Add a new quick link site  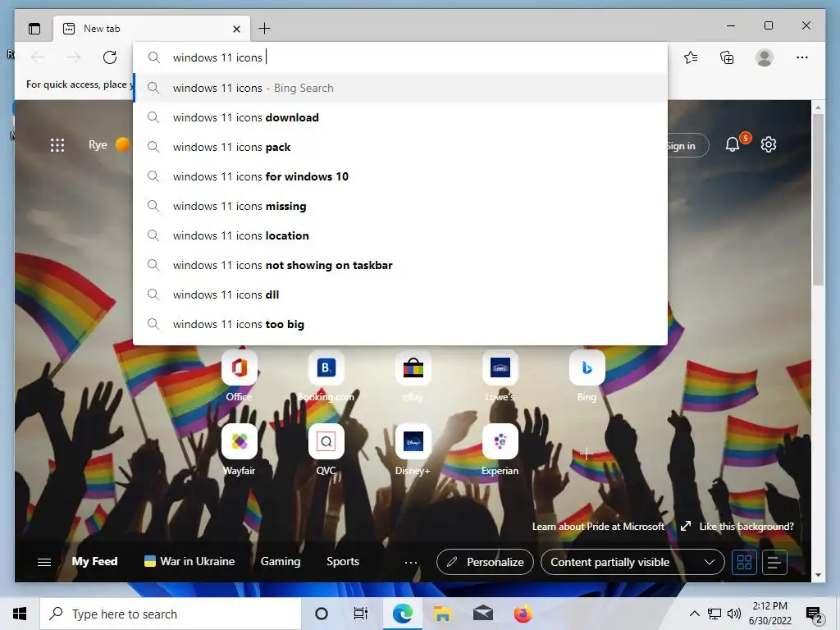tap(587, 453)
